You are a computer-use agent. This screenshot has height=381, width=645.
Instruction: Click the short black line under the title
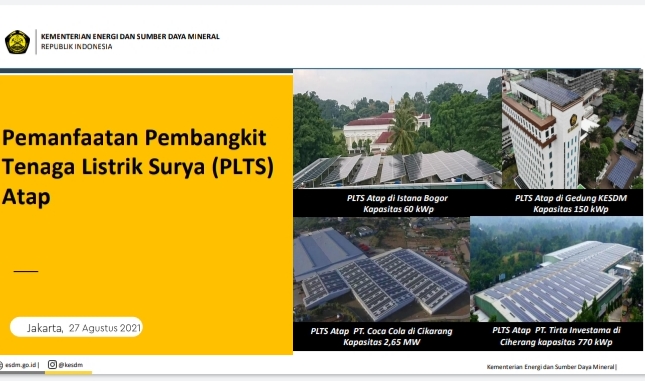point(26,271)
